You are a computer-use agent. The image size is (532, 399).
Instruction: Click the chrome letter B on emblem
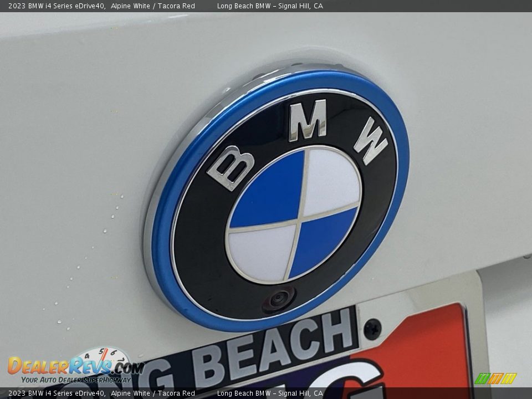[x=231, y=167]
